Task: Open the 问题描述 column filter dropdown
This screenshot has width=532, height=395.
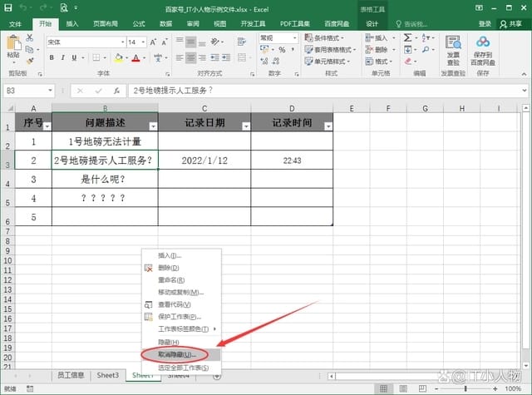Action: point(152,126)
